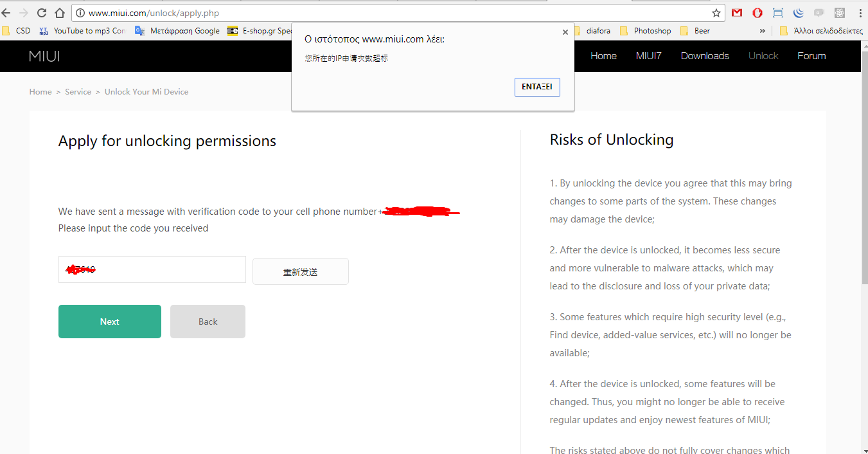Image resolution: width=868 pixels, height=454 pixels.
Task: Click the Risks of Unlocking heading
Action: [x=612, y=140]
